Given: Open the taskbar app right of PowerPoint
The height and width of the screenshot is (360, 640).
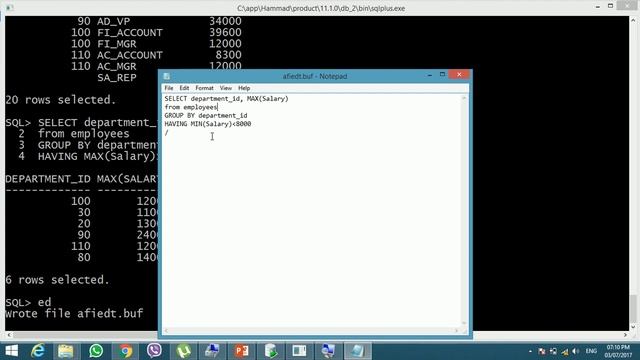Looking at the screenshot, I should pos(271,351).
